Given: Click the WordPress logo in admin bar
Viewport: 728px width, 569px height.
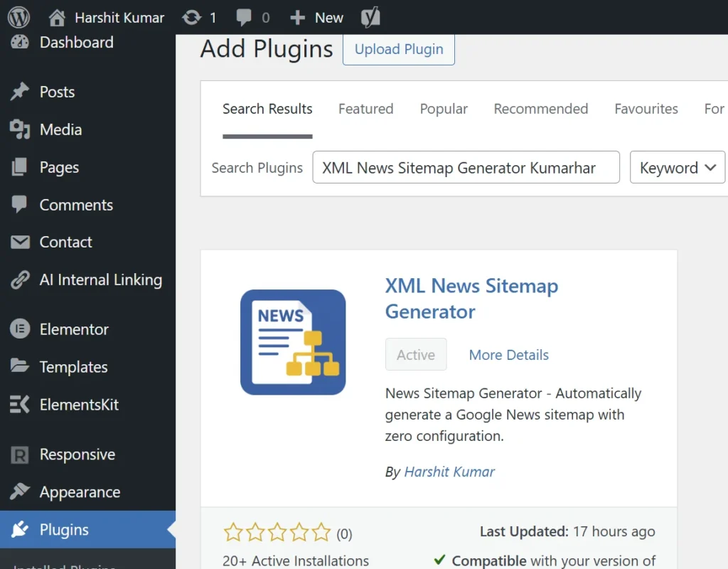Looking at the screenshot, I should click(x=19, y=17).
